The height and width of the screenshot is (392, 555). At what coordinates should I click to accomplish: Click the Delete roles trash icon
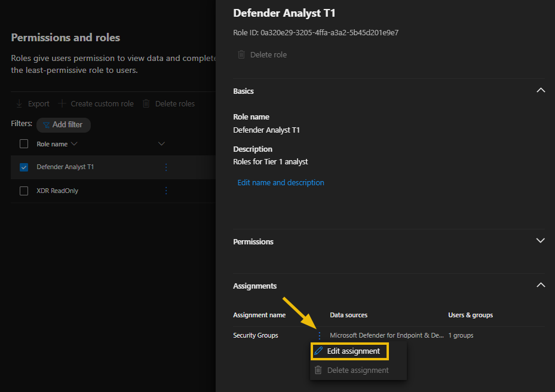[146, 103]
